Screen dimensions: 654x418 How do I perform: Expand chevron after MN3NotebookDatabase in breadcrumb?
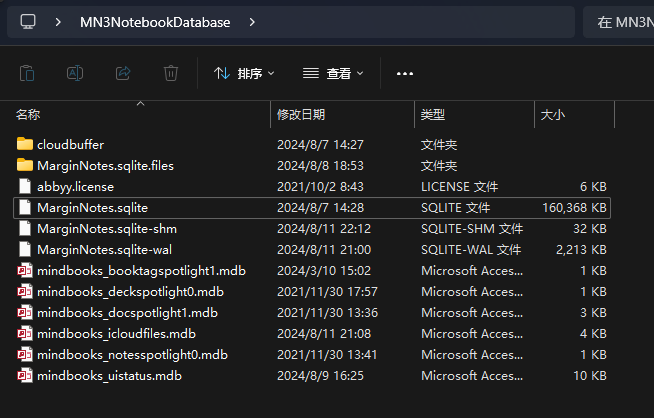pos(251,21)
